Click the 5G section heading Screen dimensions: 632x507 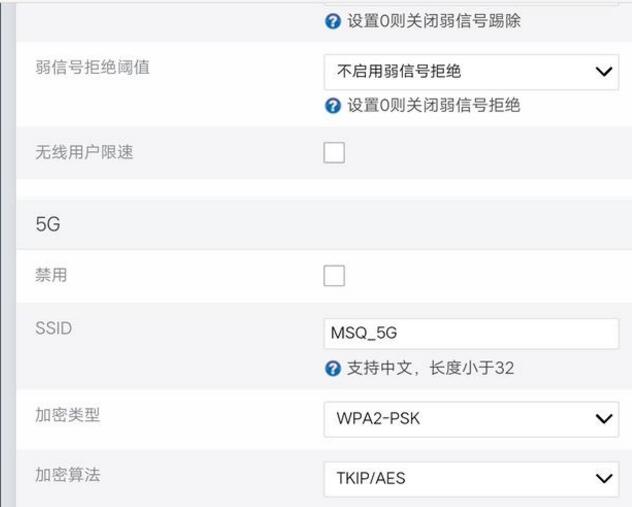click(47, 225)
